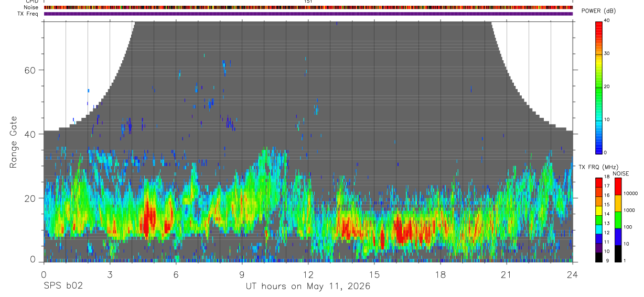644x297 pixels.
Task: Click the 21 tick on the UT axis
Action: click(507, 274)
